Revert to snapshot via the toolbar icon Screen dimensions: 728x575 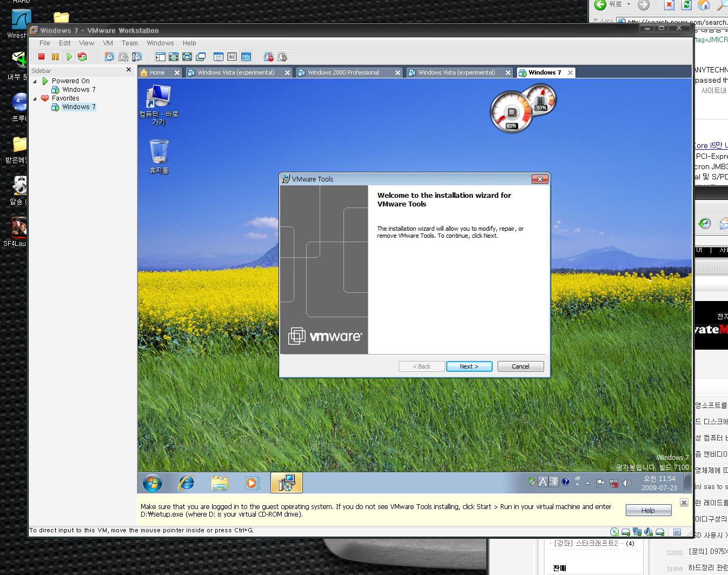(x=123, y=57)
